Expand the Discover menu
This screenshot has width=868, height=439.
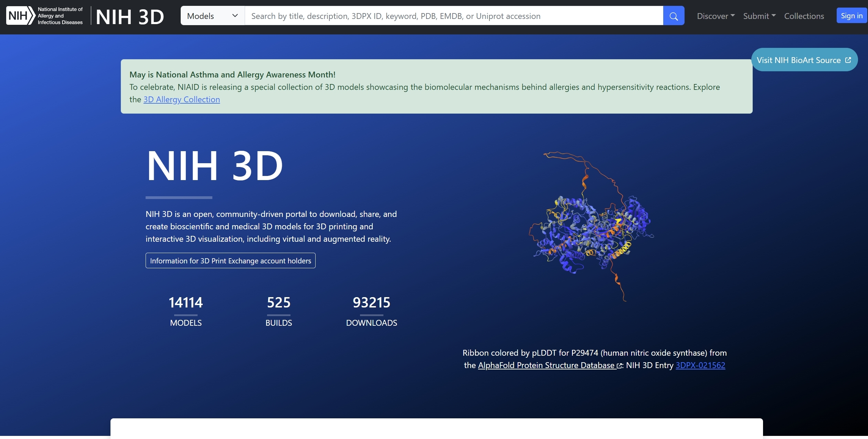tap(716, 16)
